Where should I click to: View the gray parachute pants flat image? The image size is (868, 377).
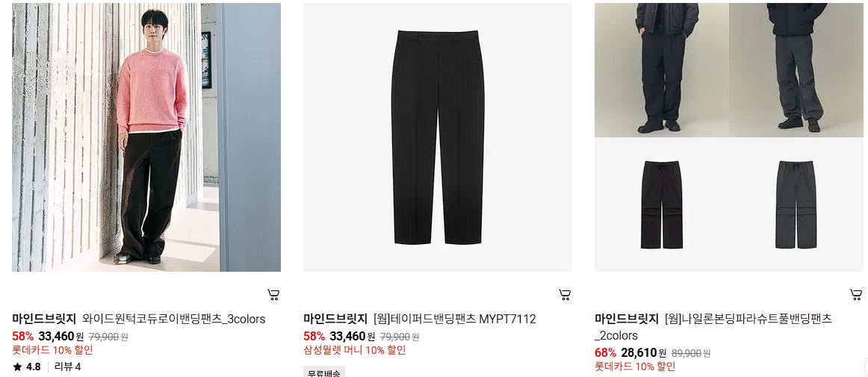796,205
